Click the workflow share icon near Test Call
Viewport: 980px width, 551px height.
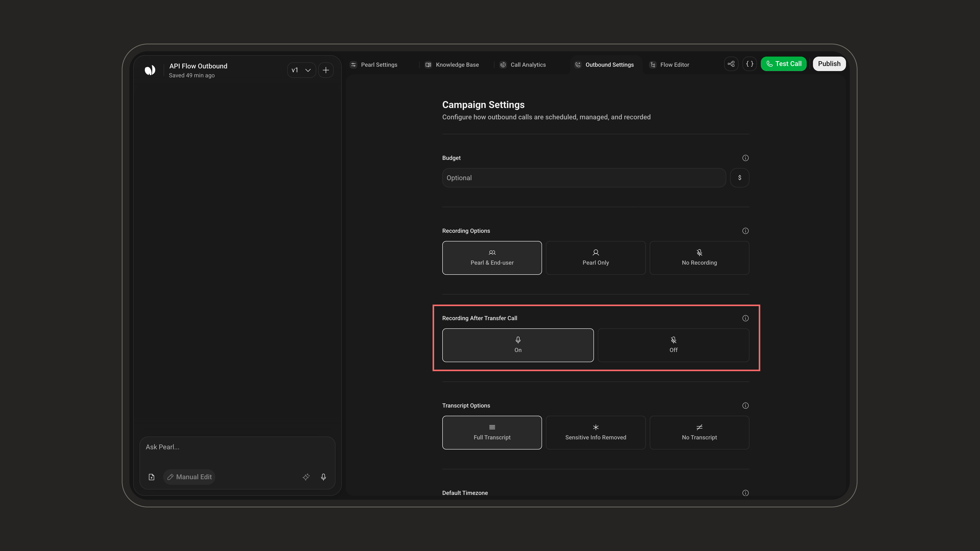pos(731,64)
